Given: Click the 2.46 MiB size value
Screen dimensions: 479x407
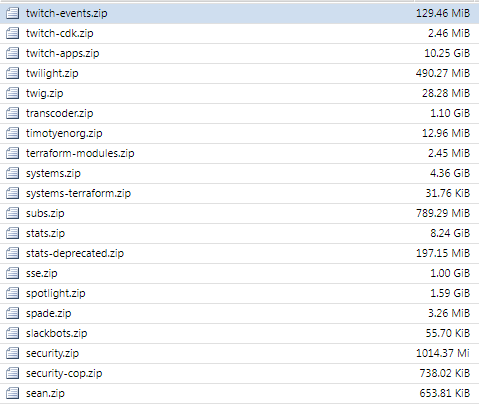Looking at the screenshot, I should [x=449, y=33].
